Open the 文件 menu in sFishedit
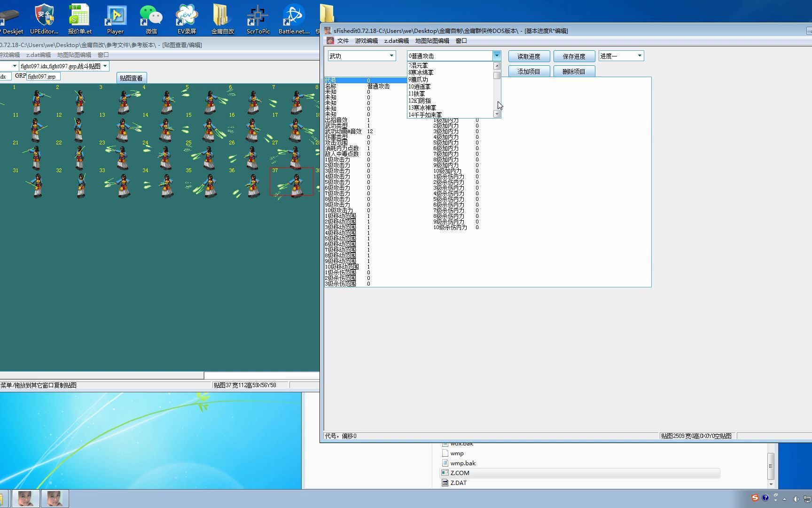 [343, 41]
